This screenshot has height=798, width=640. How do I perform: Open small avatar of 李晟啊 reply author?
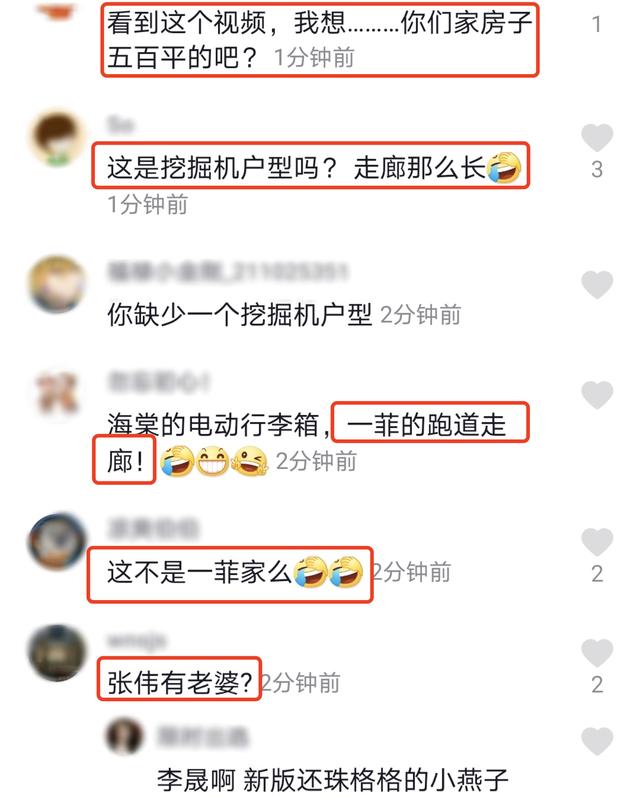(x=125, y=736)
